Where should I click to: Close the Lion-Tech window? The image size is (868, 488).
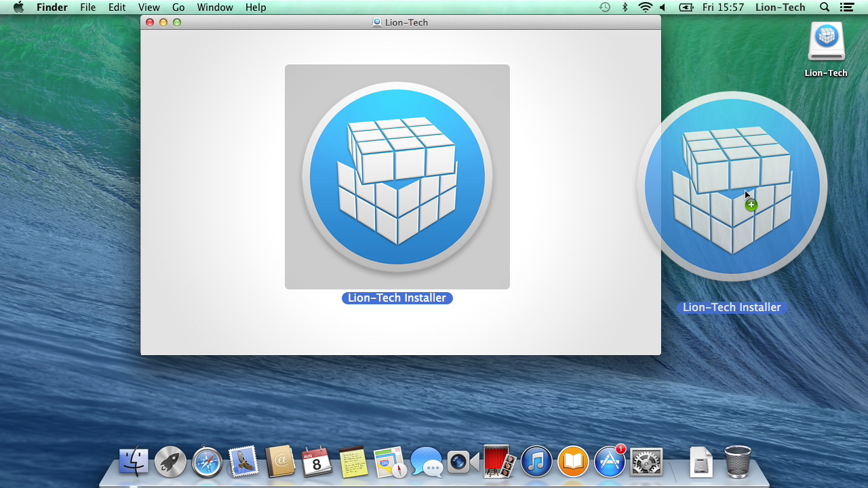pos(150,22)
